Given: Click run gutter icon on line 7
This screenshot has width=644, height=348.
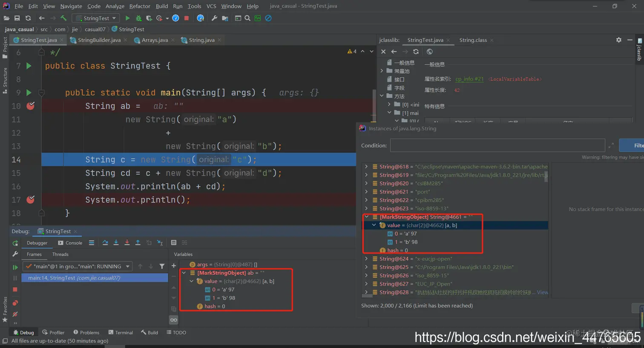Looking at the screenshot, I should [x=29, y=66].
